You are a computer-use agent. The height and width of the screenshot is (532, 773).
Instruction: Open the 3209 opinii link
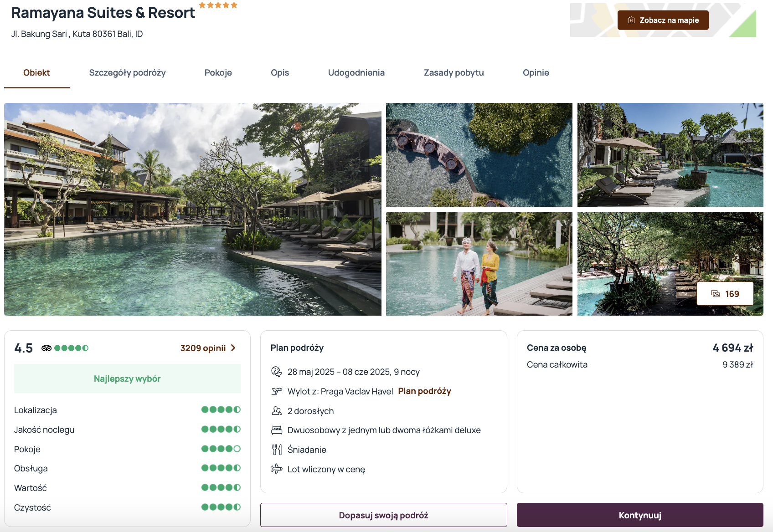tap(203, 348)
